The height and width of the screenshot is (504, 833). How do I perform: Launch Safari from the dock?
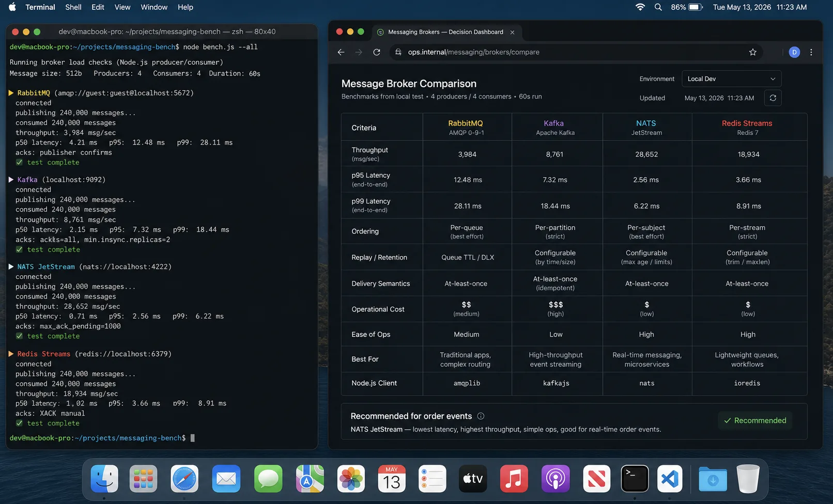pos(184,478)
